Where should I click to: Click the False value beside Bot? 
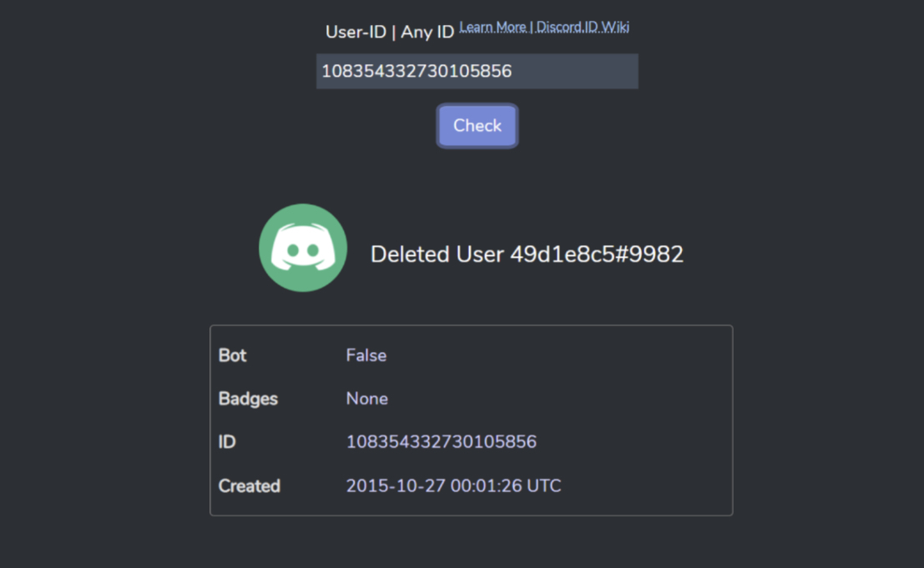coord(366,355)
